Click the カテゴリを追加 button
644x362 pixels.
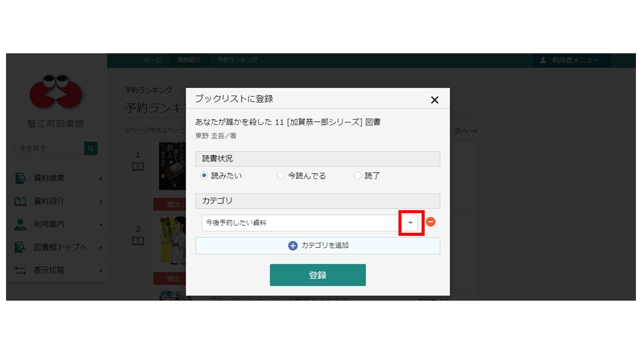(317, 245)
